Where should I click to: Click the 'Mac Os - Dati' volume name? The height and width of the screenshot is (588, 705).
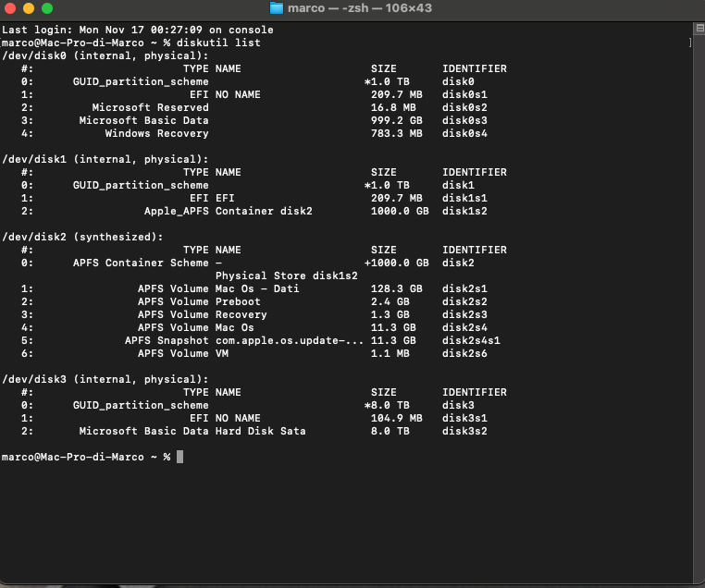point(257,288)
